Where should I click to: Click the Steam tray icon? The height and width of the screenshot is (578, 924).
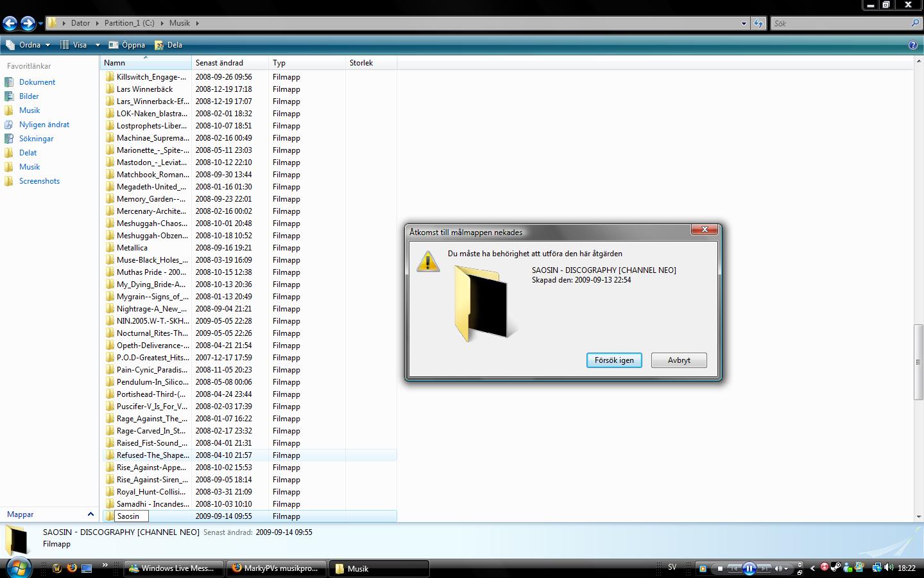point(836,567)
